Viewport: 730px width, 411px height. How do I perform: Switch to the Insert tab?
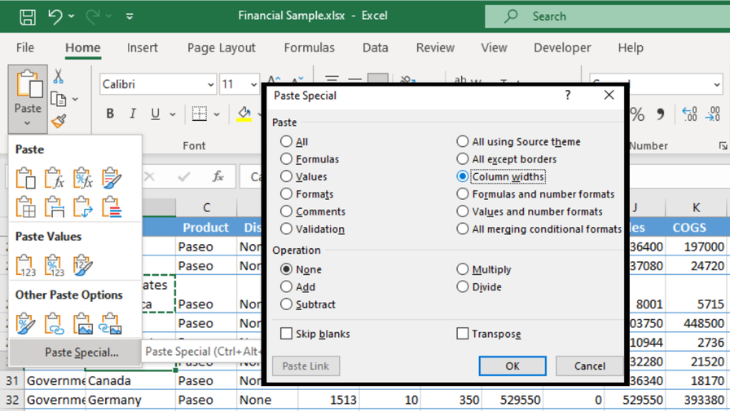[142, 48]
